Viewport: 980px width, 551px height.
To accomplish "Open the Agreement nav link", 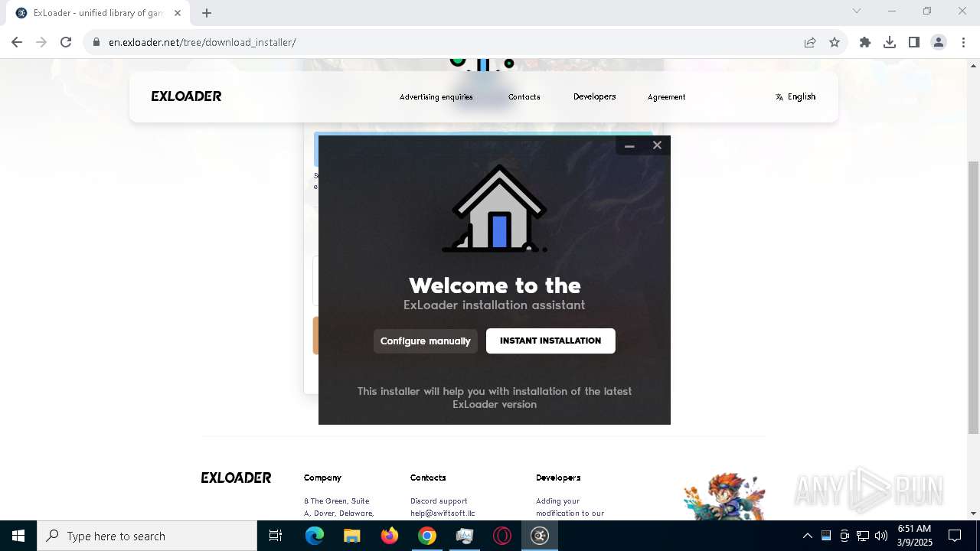I will pos(666,97).
